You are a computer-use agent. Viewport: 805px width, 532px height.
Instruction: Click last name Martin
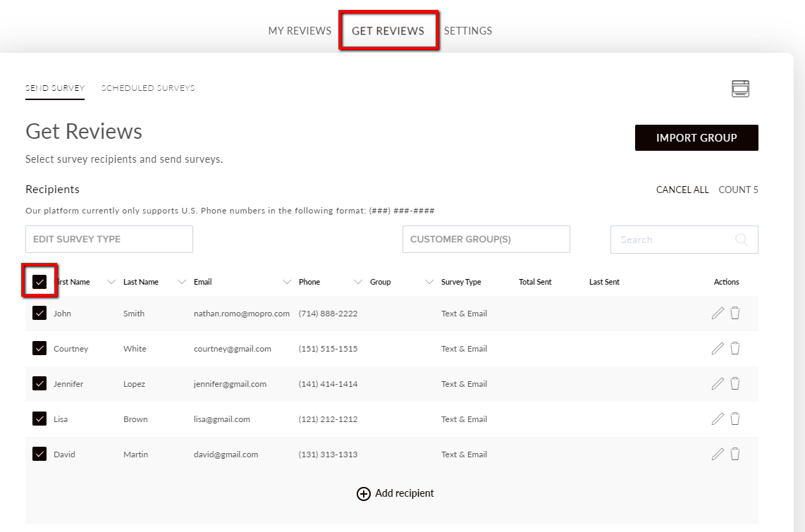click(x=135, y=454)
